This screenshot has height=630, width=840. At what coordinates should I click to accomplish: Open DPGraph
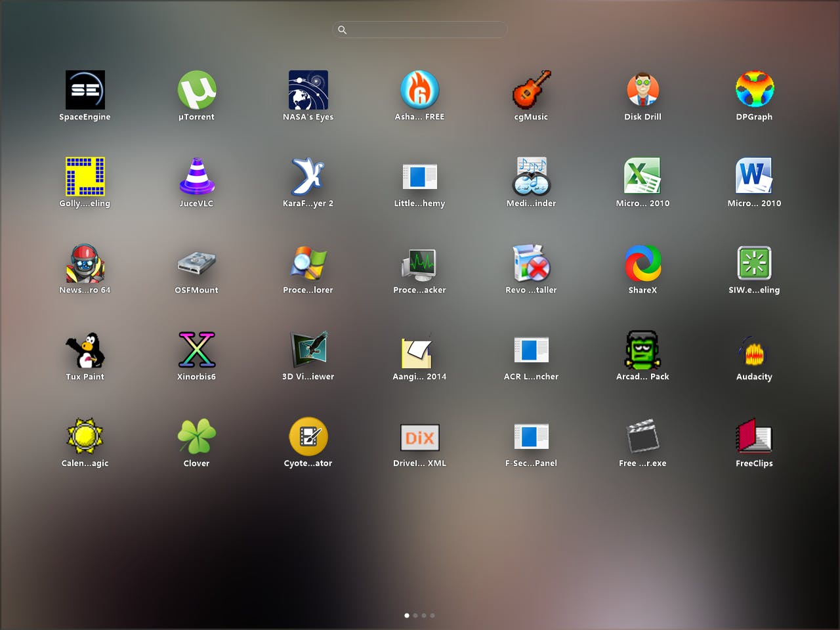click(755, 90)
